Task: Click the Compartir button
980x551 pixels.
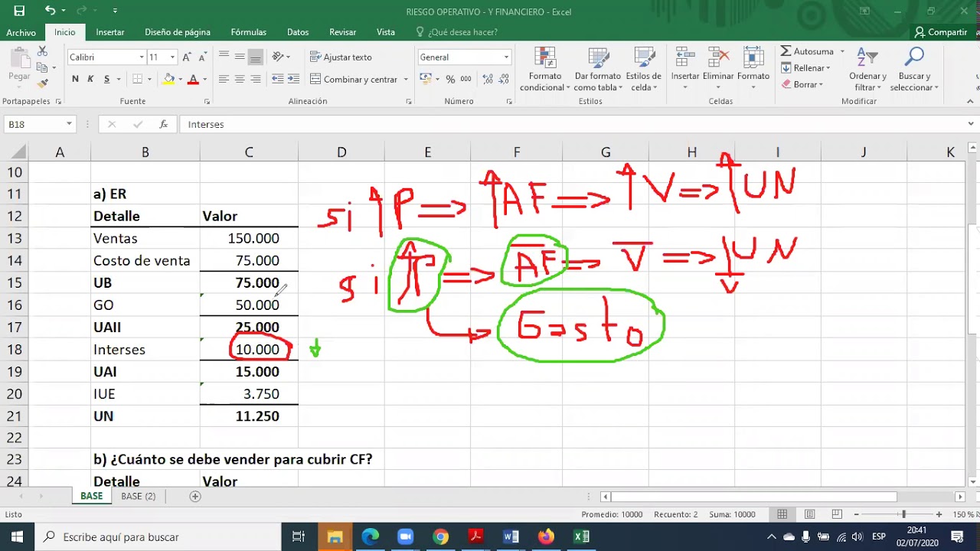Action: 941,32
